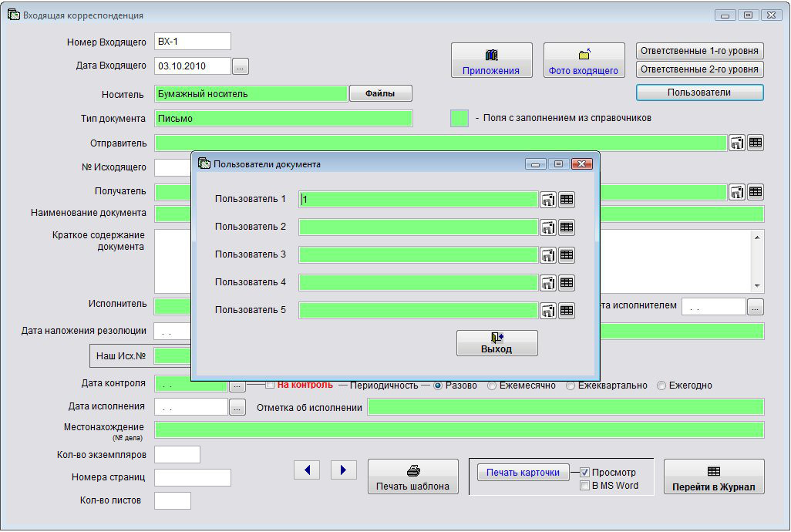Open the table icon beside Пользователь 5

point(567,311)
